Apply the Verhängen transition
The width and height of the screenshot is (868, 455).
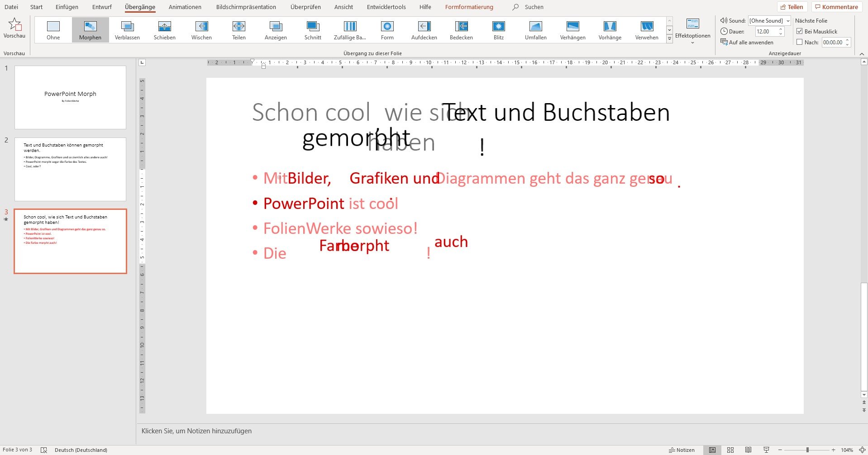coord(572,30)
